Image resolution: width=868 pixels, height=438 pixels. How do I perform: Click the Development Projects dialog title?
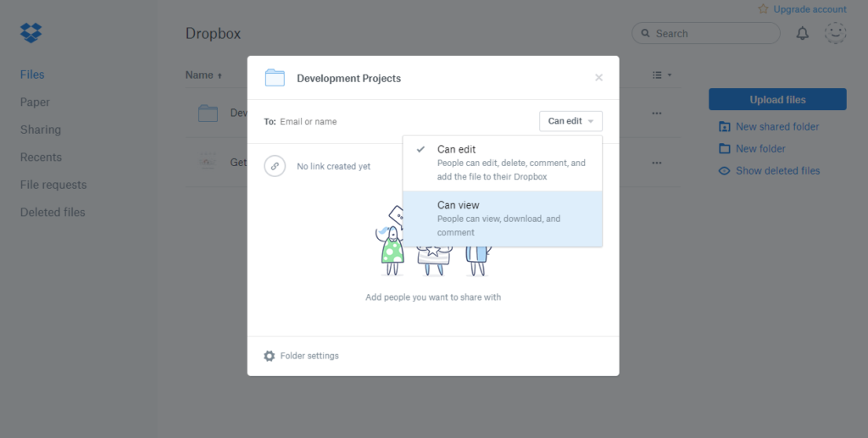click(x=348, y=79)
